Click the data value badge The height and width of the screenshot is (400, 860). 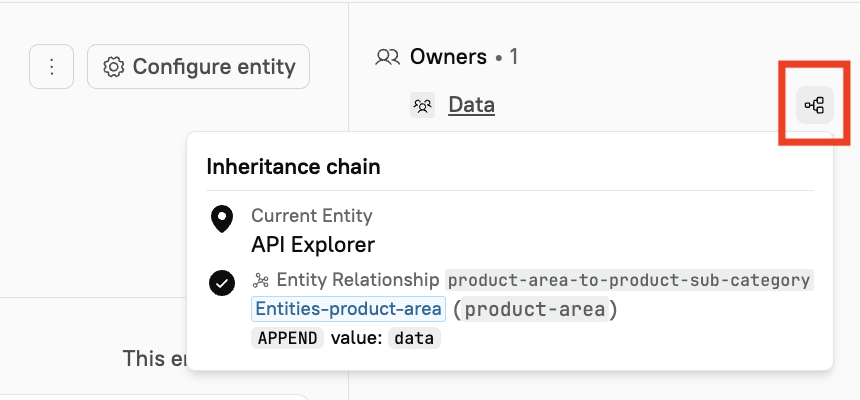tap(414, 338)
